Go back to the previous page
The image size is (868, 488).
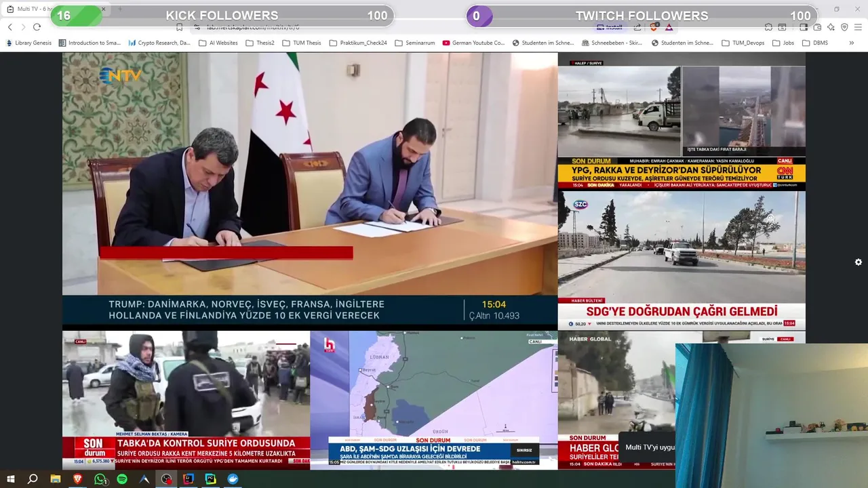tap(9, 27)
